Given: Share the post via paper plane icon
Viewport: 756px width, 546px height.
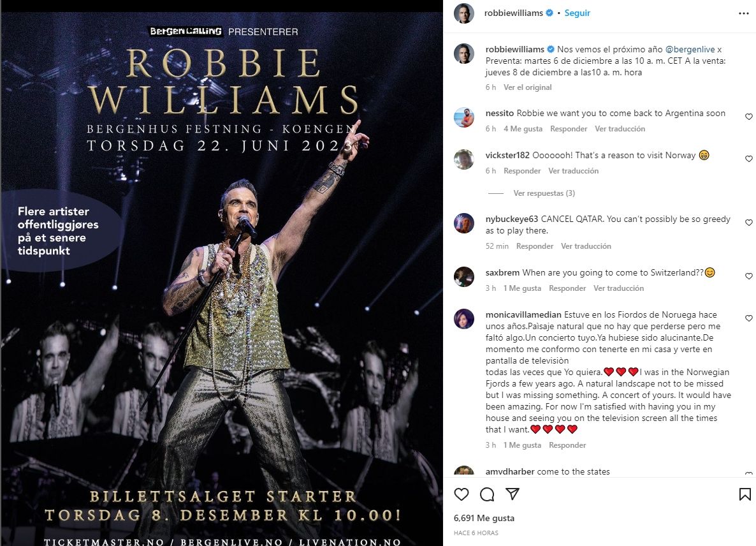Looking at the screenshot, I should [x=512, y=494].
